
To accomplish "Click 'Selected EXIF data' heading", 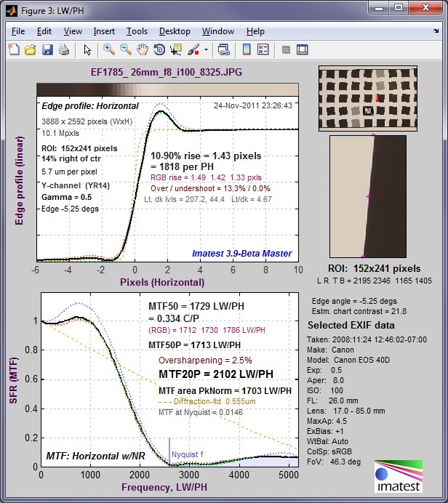I will pos(351,325).
